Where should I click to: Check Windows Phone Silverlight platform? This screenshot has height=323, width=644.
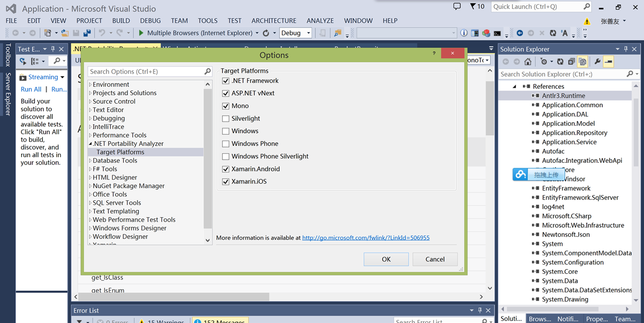[226, 156]
